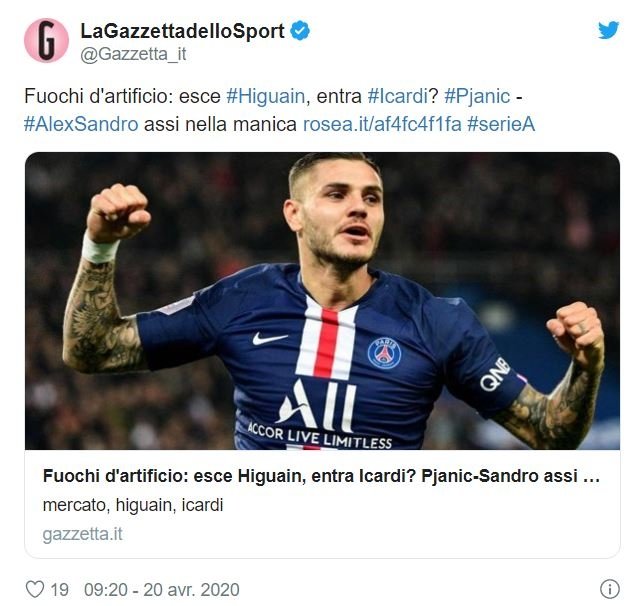The height and width of the screenshot is (606, 641).
Task: Click the blue verified badge icon
Action: 300,31
